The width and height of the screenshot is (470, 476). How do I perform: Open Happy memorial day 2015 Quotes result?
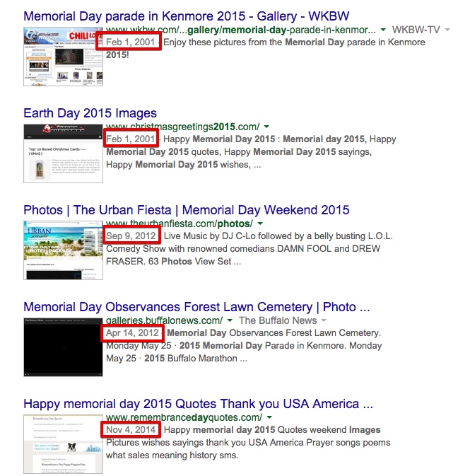(198, 404)
